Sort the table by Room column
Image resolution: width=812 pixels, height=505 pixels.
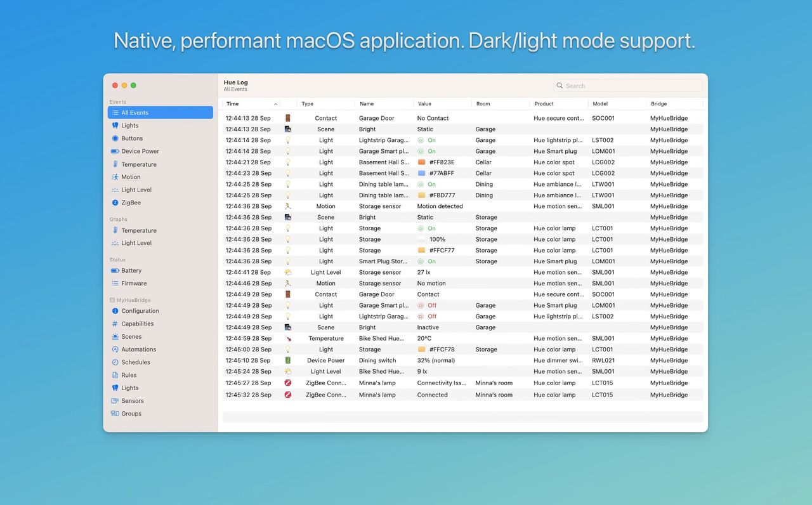tap(483, 104)
